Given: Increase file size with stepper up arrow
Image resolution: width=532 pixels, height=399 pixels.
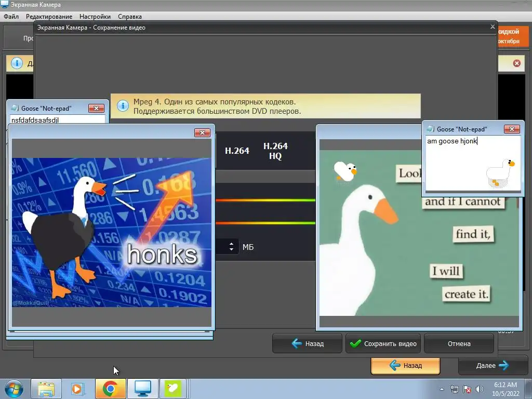Looking at the screenshot, I should tap(231, 244).
